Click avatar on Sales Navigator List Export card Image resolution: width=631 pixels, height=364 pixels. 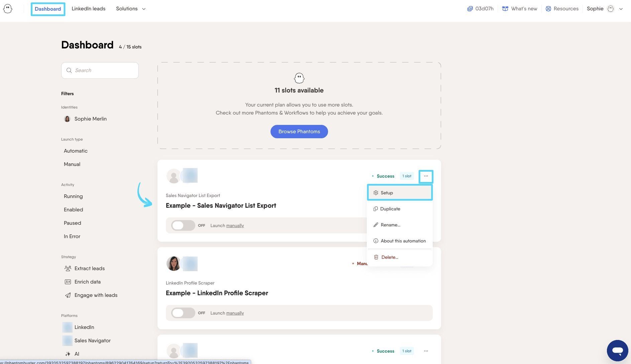(174, 176)
